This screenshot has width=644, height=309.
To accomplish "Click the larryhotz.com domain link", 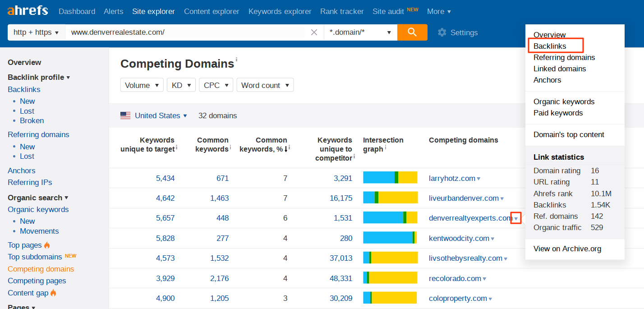I will click(x=452, y=178).
